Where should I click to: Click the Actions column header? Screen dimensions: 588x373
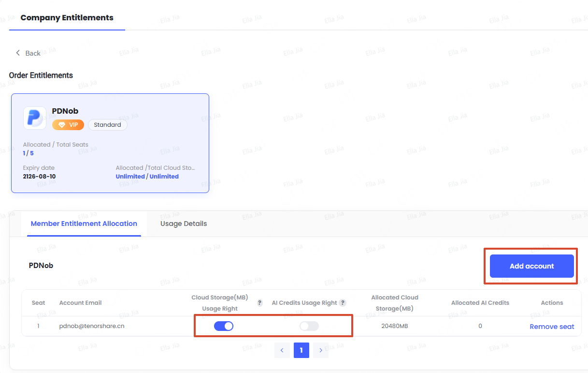point(552,303)
